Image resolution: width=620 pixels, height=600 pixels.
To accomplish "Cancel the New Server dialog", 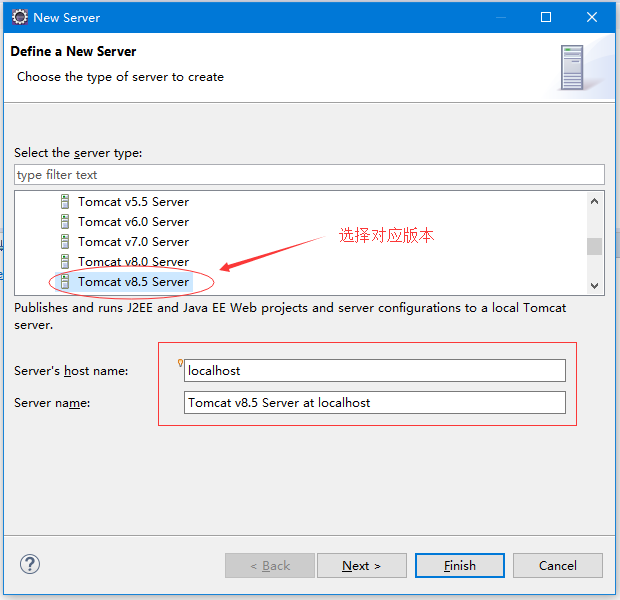I will point(557,566).
